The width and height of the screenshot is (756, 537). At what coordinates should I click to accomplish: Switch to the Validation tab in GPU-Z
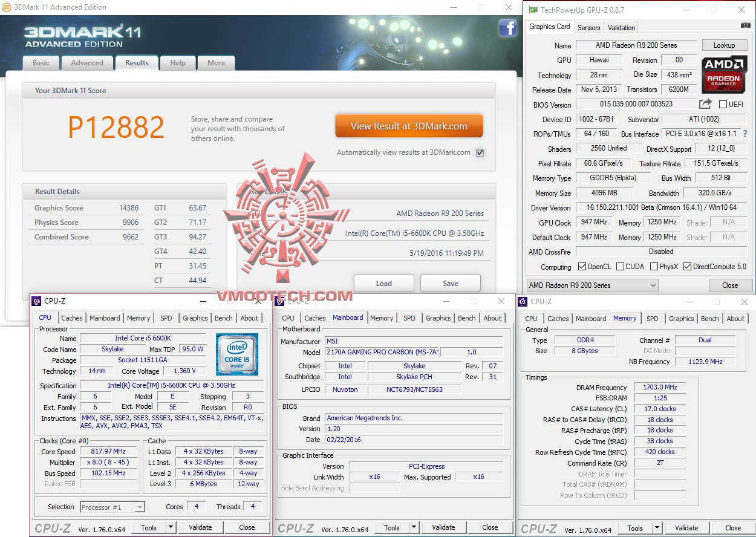coord(622,28)
